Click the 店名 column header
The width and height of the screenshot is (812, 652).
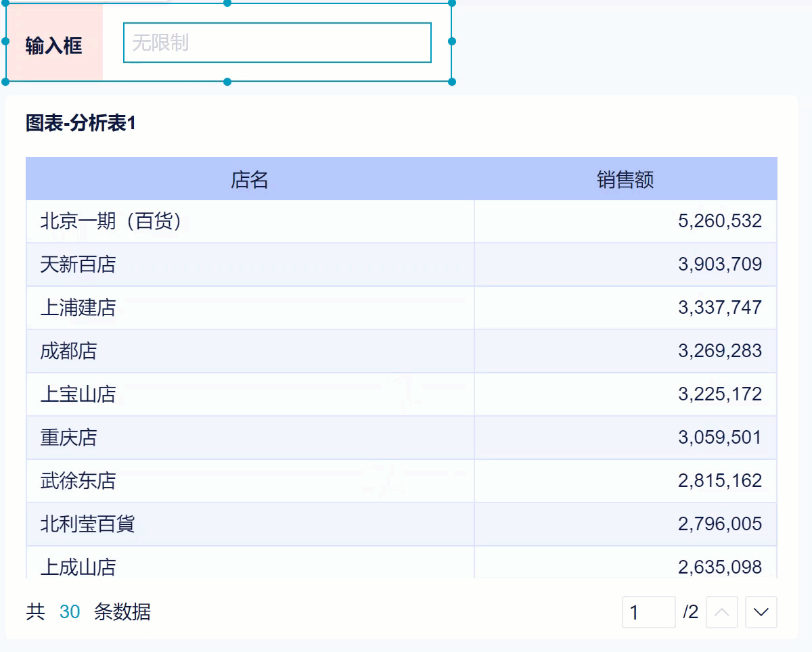click(x=249, y=179)
